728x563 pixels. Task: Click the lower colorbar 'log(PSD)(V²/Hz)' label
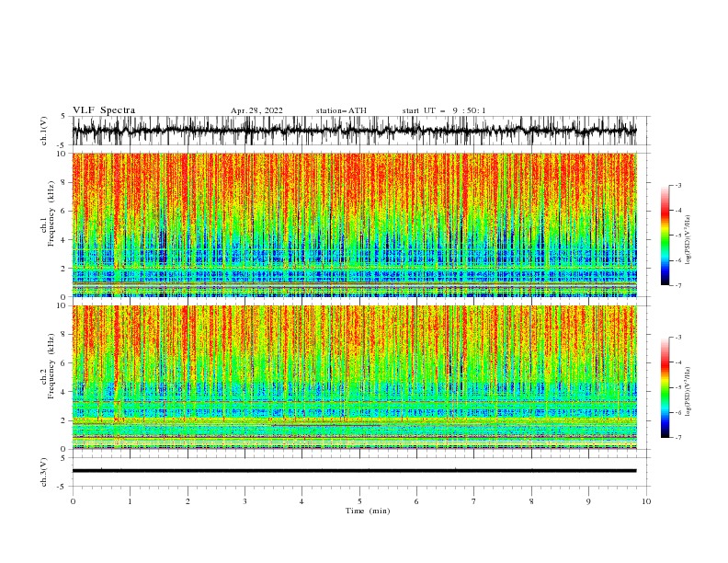[x=688, y=392]
